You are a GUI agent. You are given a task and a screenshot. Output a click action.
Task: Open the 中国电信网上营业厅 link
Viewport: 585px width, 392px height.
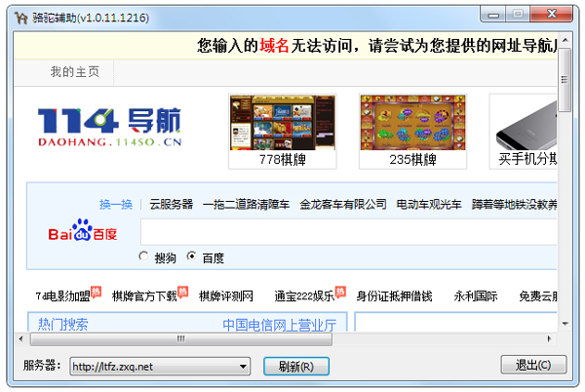(280, 326)
